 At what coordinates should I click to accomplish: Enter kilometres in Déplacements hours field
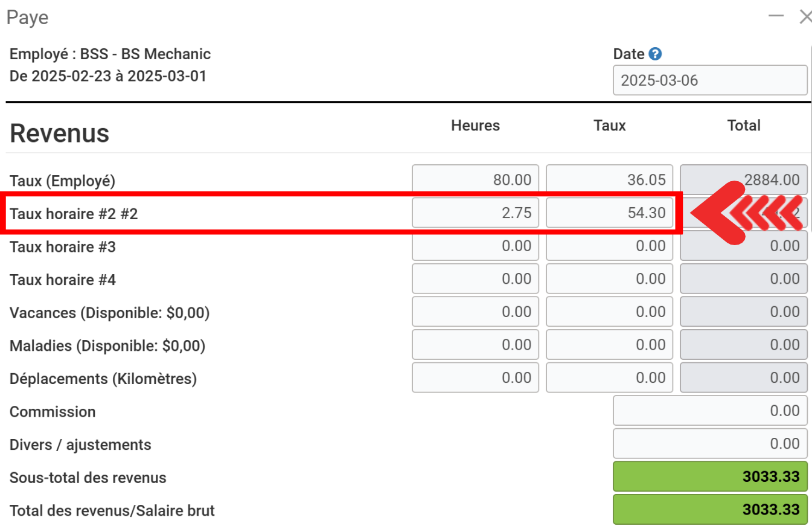475,378
